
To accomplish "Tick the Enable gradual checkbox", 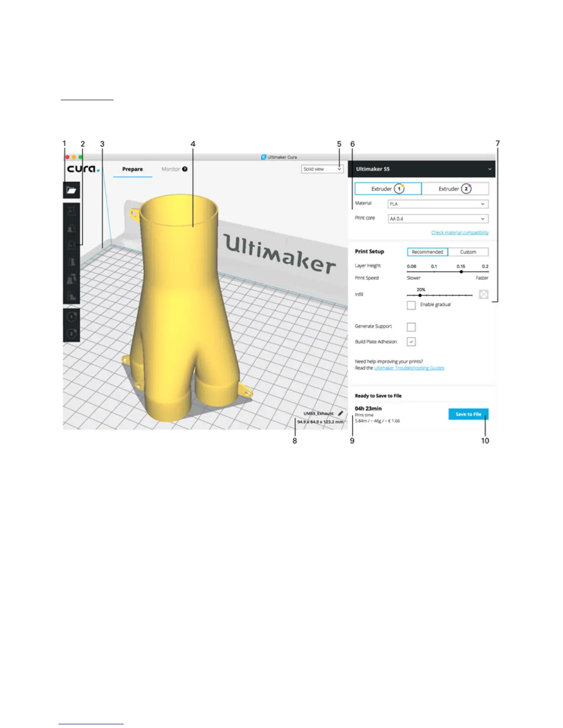I will [x=411, y=305].
